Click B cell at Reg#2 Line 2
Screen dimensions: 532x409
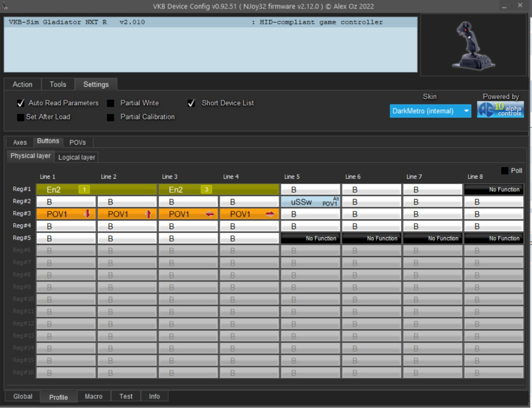(127, 202)
